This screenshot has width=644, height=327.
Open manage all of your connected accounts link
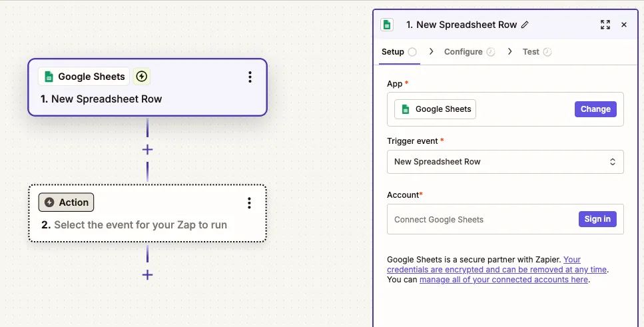[503, 279]
